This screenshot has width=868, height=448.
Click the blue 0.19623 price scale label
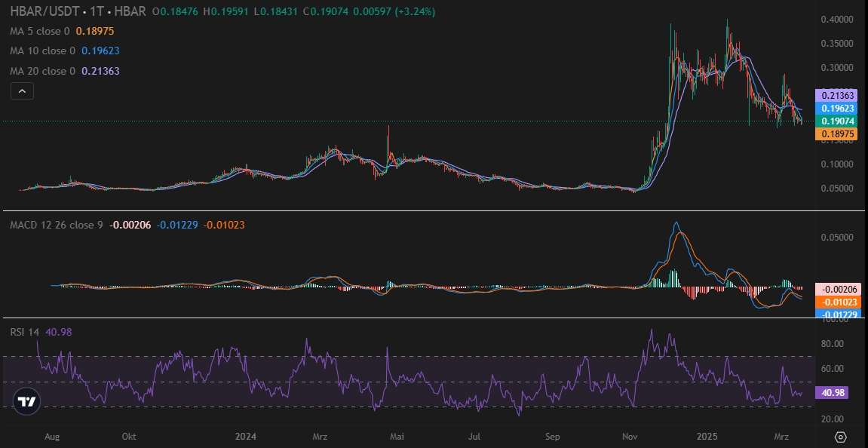coord(837,108)
